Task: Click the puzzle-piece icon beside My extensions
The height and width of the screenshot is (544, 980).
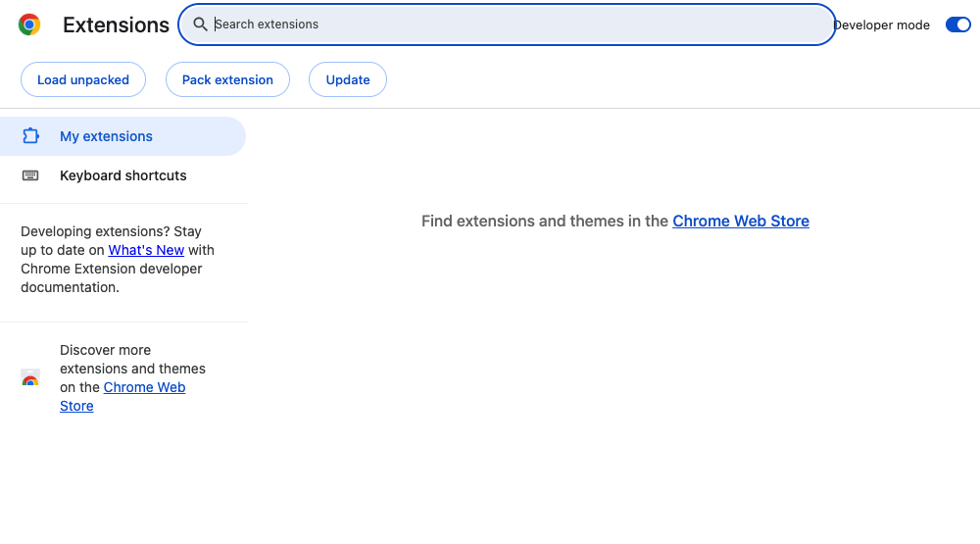Action: [x=30, y=135]
